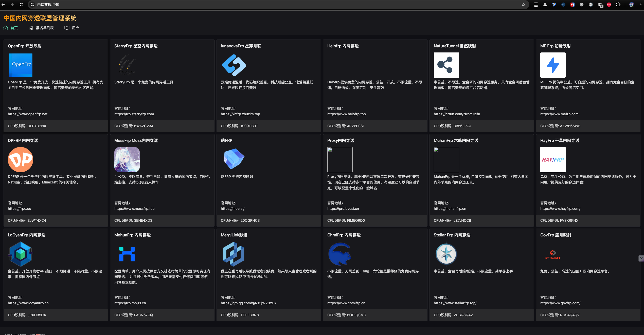The image size is (644, 335).
Task: Click the LoCyanFrp hexagon cube logo
Action: click(x=21, y=254)
